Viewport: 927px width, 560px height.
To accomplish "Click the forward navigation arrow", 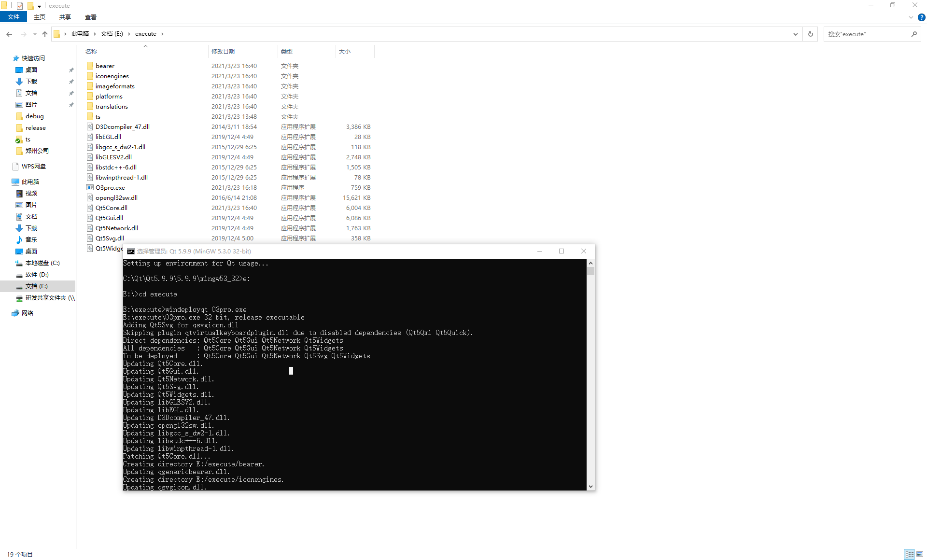I will coord(23,34).
